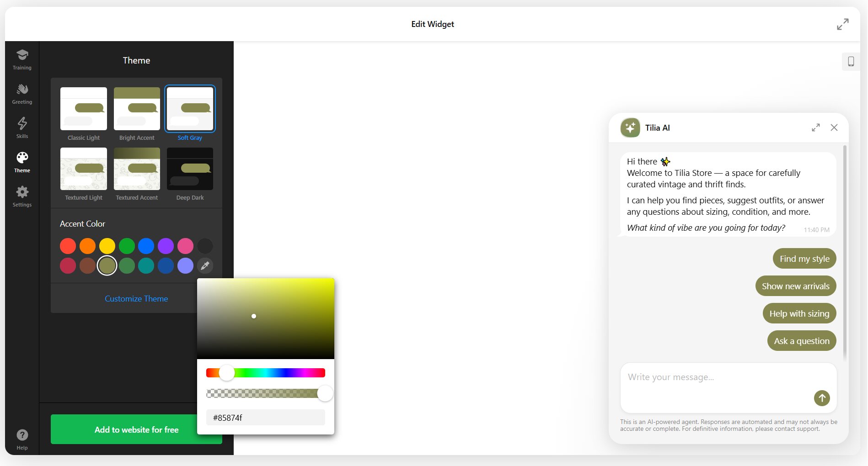The image size is (868, 466).
Task: Open the Skills panel
Action: [x=21, y=127]
